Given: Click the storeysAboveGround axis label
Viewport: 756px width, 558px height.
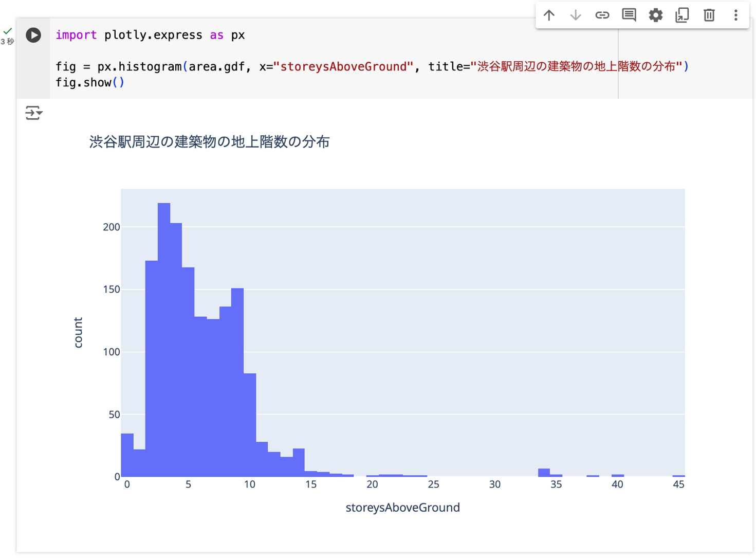Looking at the screenshot, I should pos(402,508).
